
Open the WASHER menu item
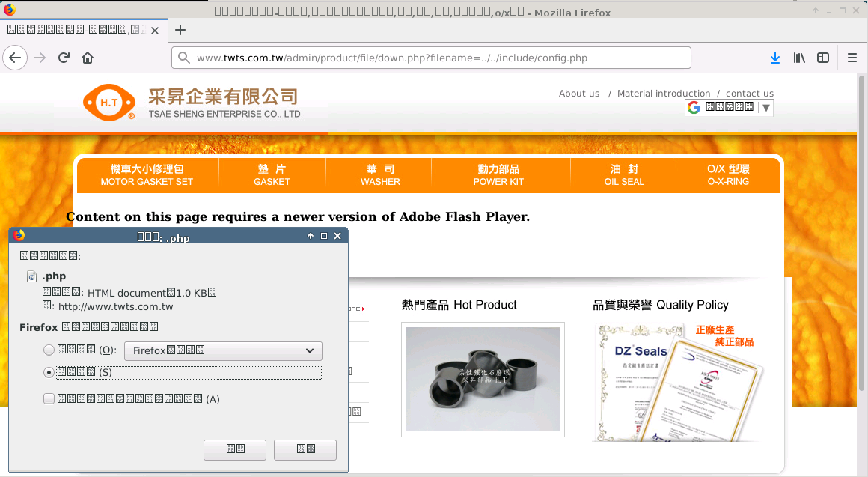[x=380, y=175]
